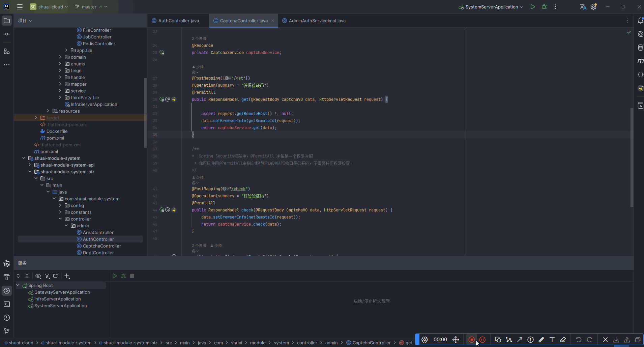Open more run actions menu
644x347 pixels.
(x=556, y=7)
